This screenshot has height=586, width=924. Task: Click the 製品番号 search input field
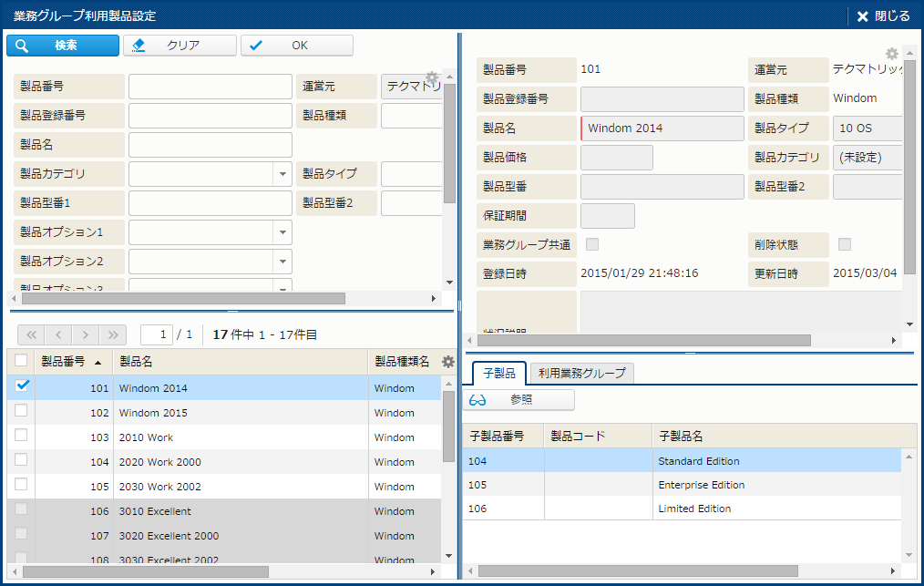pos(210,87)
